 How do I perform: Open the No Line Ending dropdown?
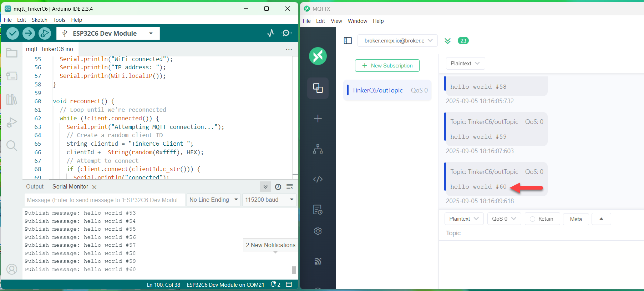point(213,200)
